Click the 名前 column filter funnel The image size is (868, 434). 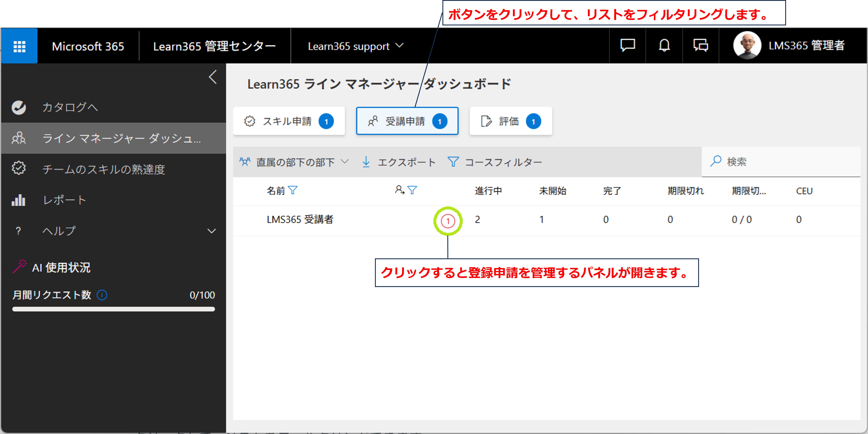tap(293, 190)
